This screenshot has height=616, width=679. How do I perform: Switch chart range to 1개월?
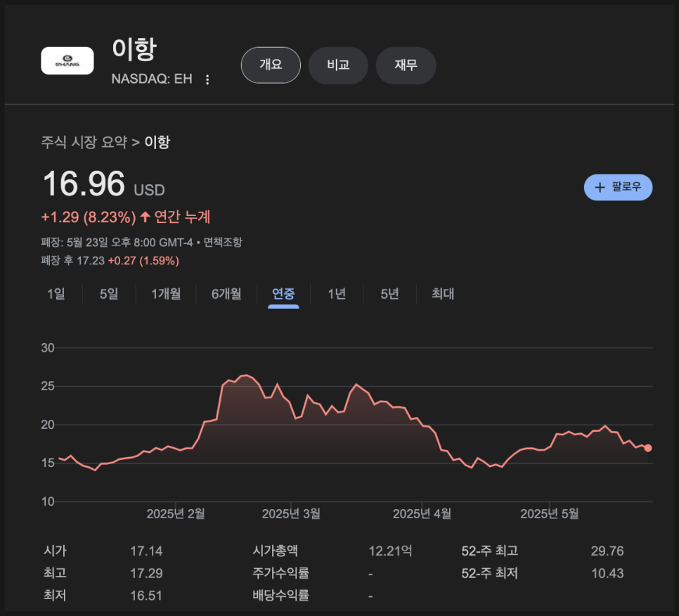[x=166, y=294]
